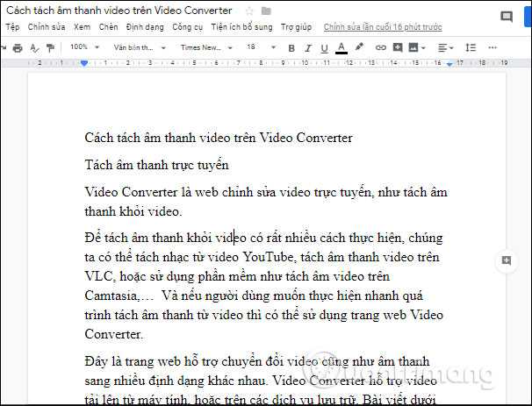Click the redo arrow icon
The height and width of the screenshot is (406, 532).
[x=4, y=47]
